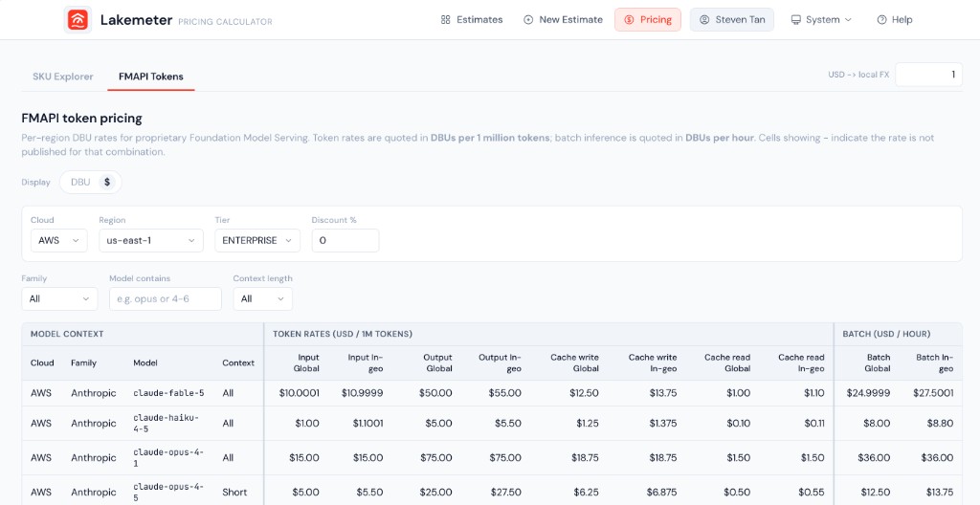Click the Cache write Global column header
Screen dimensions: 980x505
(574, 363)
